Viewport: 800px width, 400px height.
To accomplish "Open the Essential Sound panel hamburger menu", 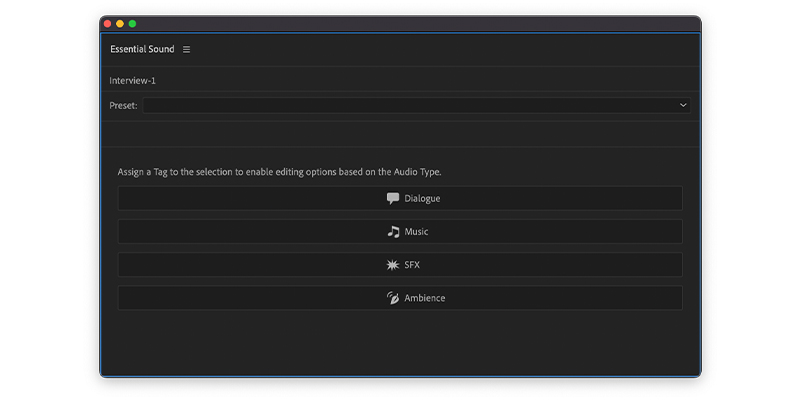I will click(187, 49).
